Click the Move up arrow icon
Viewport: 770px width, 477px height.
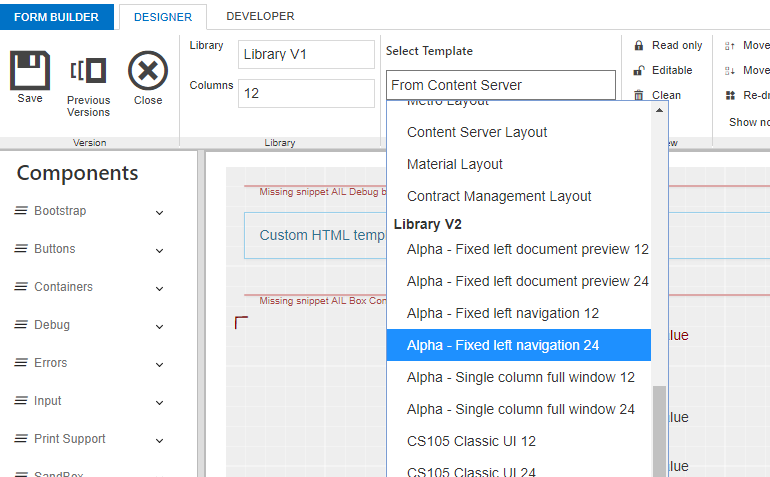pyautogui.click(x=730, y=46)
